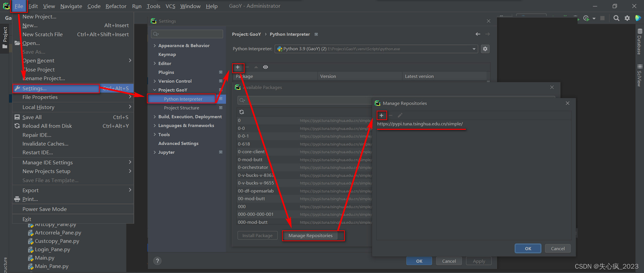The width and height of the screenshot is (644, 273).
Task: Click the interpreter settings gear icon
Action: [x=485, y=49]
